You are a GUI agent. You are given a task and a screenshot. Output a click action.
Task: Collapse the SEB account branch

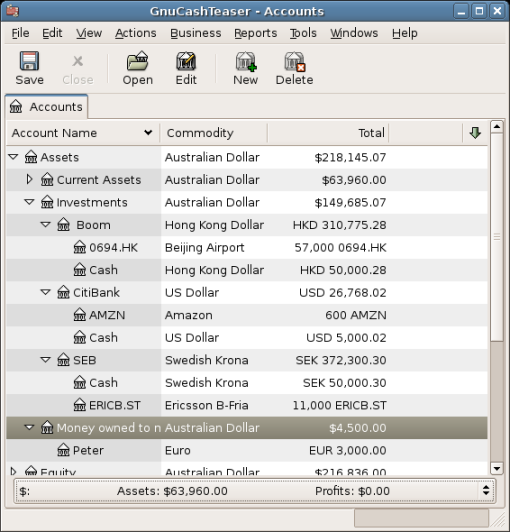coord(45,359)
